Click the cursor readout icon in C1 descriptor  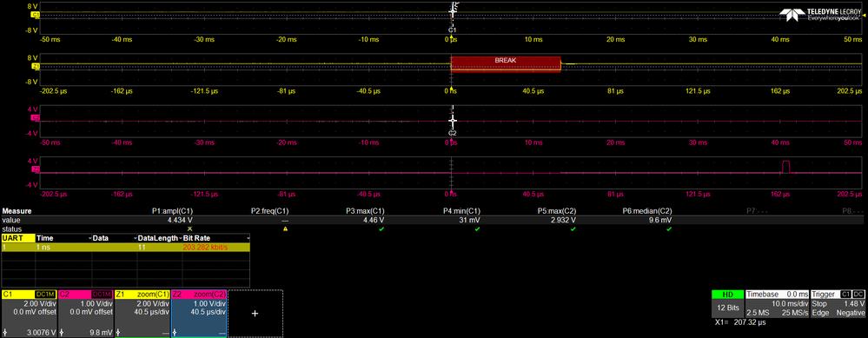pos(5,333)
